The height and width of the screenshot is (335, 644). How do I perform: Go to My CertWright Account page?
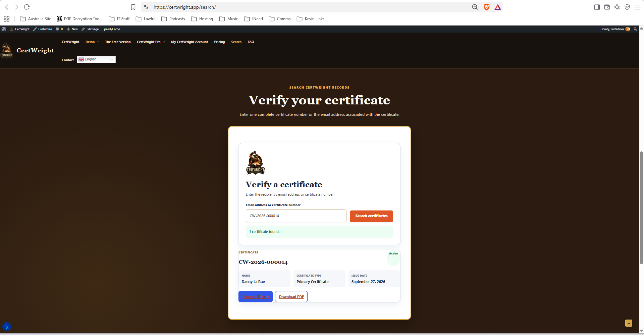[x=190, y=42]
